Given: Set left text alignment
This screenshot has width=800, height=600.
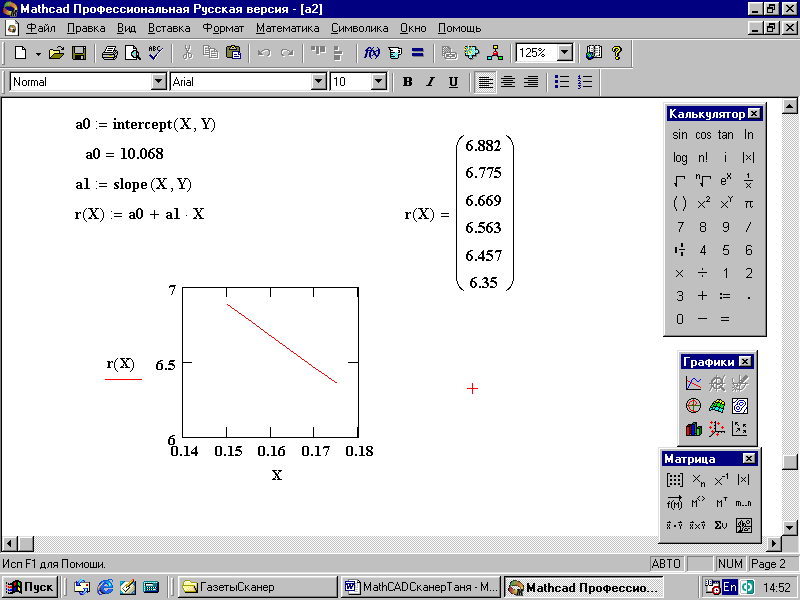Looking at the screenshot, I should pyautogui.click(x=485, y=82).
